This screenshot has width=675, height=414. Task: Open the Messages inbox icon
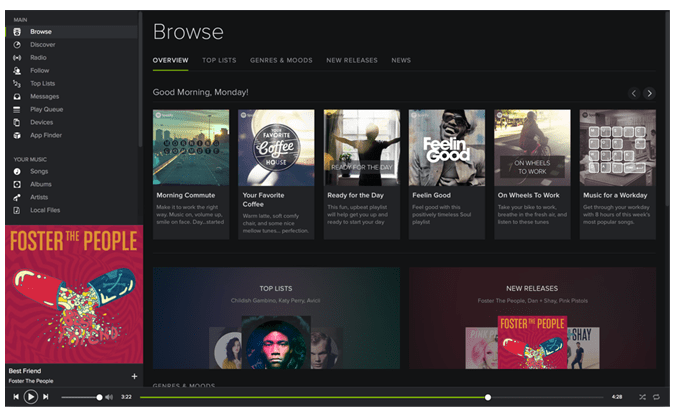(17, 96)
